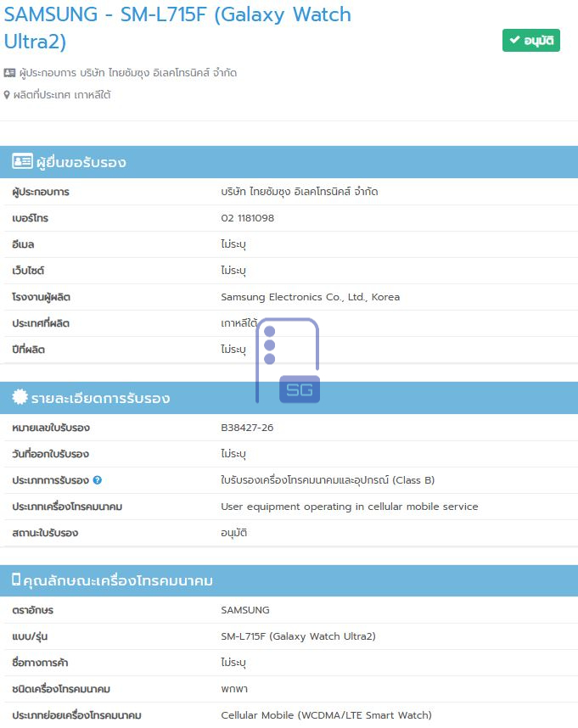Click the ผู้ยื่นขอรับรอง section heading
Viewport: 578px width, 728px height.
point(81,162)
